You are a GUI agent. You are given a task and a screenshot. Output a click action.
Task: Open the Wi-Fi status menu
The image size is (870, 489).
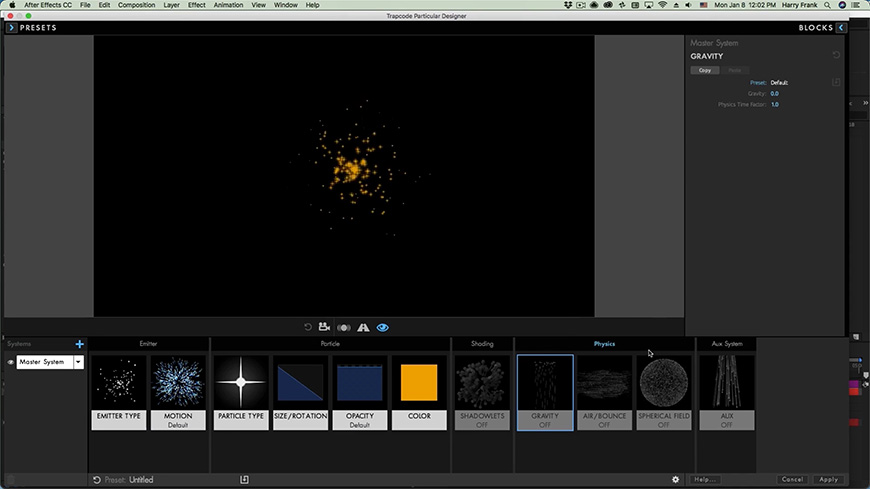662,5
